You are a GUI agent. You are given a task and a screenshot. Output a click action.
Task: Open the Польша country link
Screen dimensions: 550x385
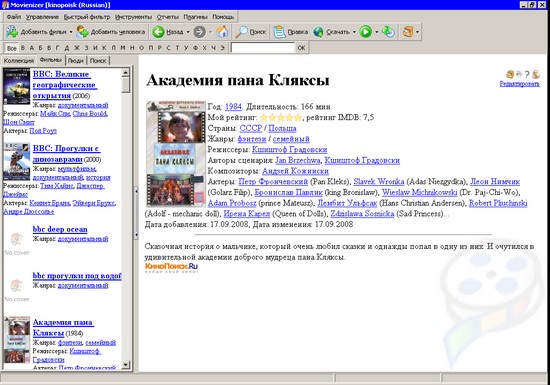coord(282,128)
